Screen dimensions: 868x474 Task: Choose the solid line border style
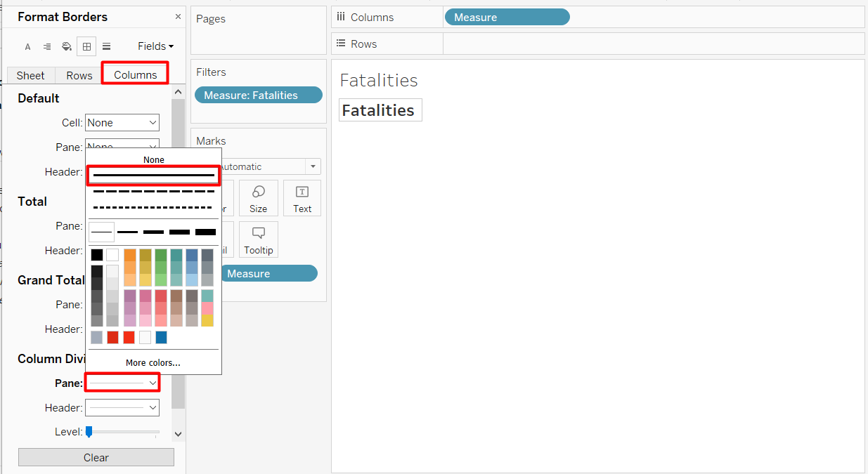coord(153,175)
